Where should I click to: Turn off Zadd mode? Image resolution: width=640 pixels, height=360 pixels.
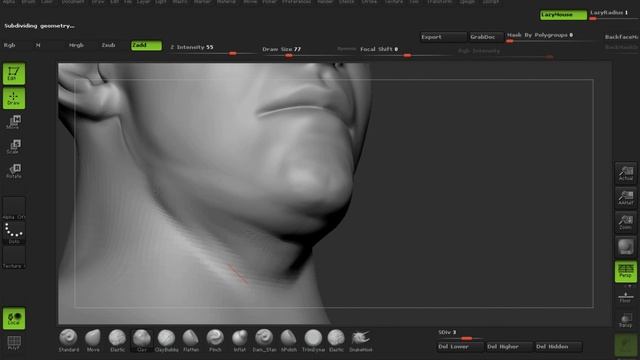tap(146, 45)
